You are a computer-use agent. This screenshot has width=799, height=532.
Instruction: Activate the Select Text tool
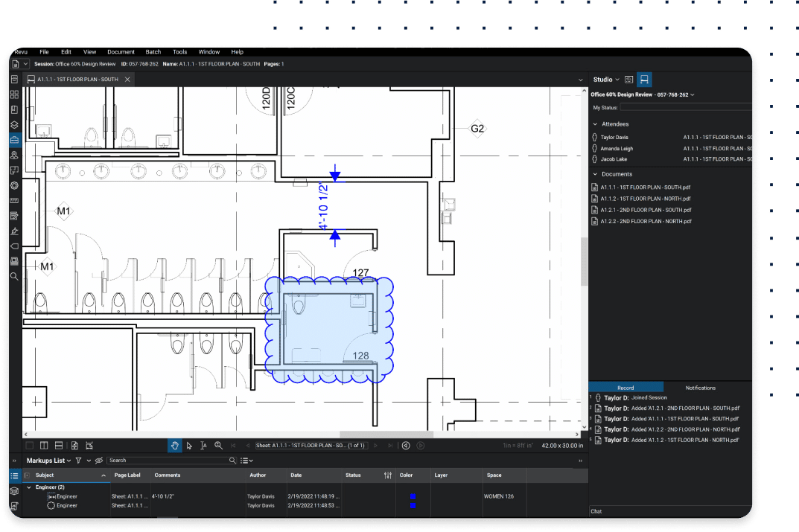[x=203, y=446]
